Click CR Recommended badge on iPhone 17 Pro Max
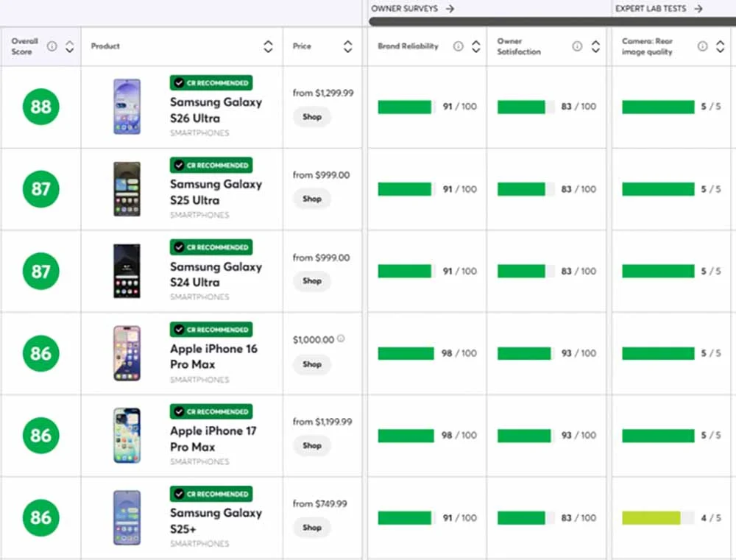The image size is (736, 560). pos(211,412)
